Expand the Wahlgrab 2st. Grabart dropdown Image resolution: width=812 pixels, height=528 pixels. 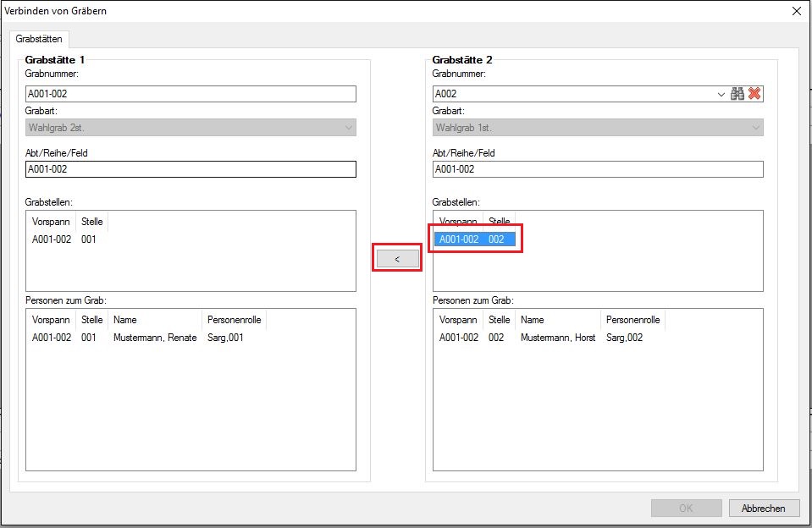coord(348,128)
